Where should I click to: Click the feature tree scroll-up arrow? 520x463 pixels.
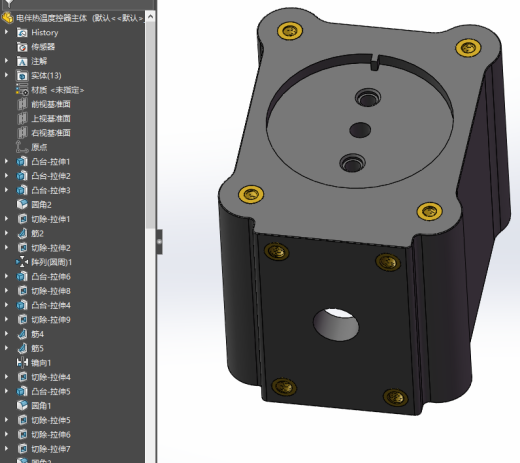tap(150, 16)
